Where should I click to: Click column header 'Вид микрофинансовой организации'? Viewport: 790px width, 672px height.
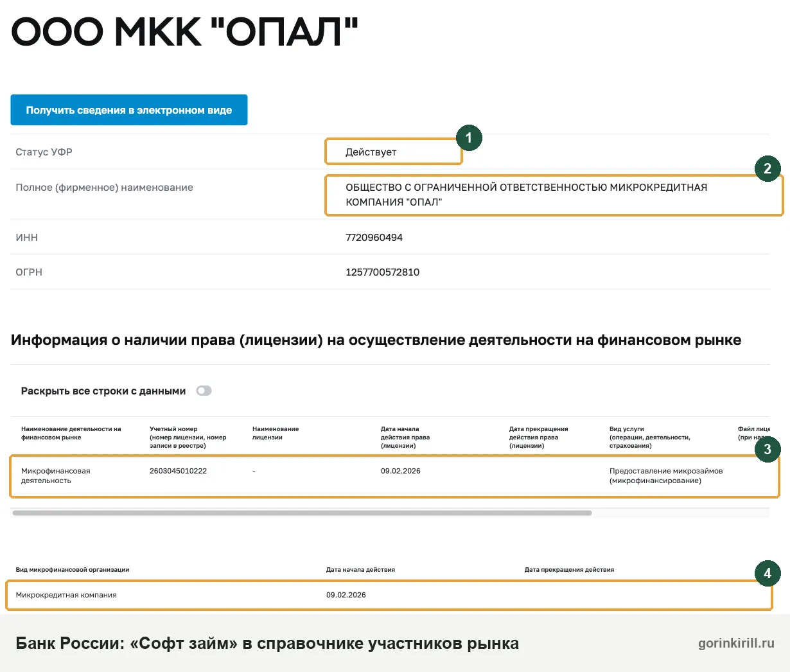tap(73, 570)
